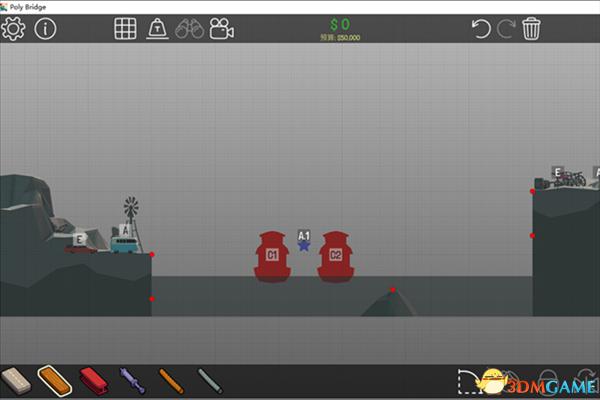Undo the last bridge edit
This screenshot has width=600, height=400.
point(481,29)
